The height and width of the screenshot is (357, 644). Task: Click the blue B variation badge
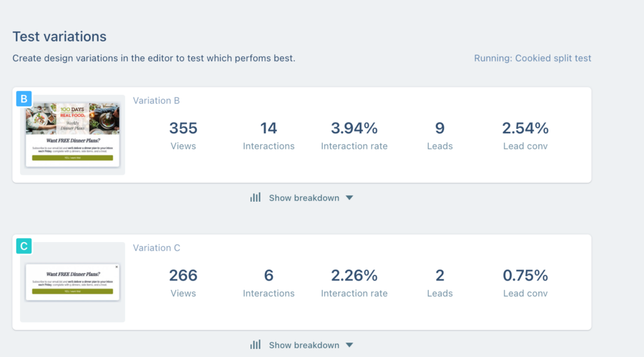(x=24, y=99)
